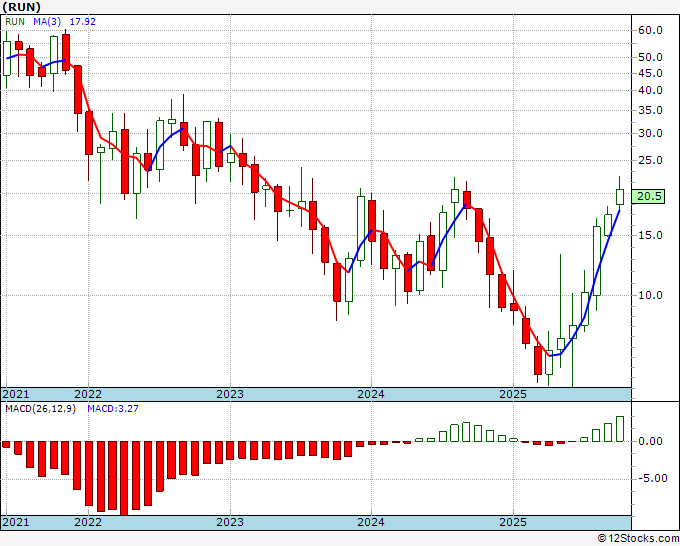Image resolution: width=680 pixels, height=546 pixels.
Task: Click the 12Stocks.com copyright text
Action: pos(638,539)
